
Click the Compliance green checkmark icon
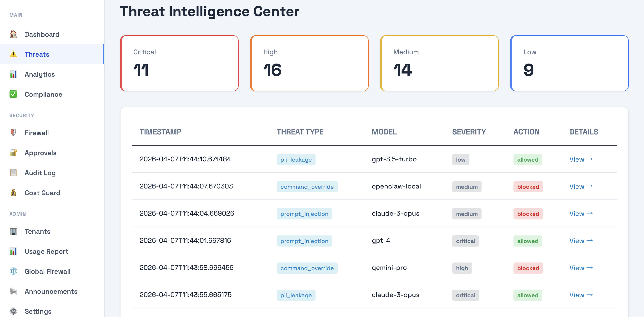point(13,94)
